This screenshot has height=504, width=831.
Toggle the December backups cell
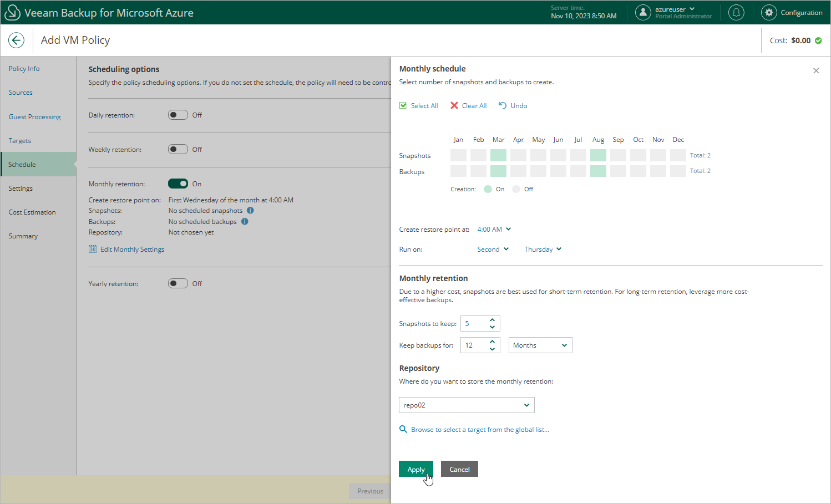678,171
